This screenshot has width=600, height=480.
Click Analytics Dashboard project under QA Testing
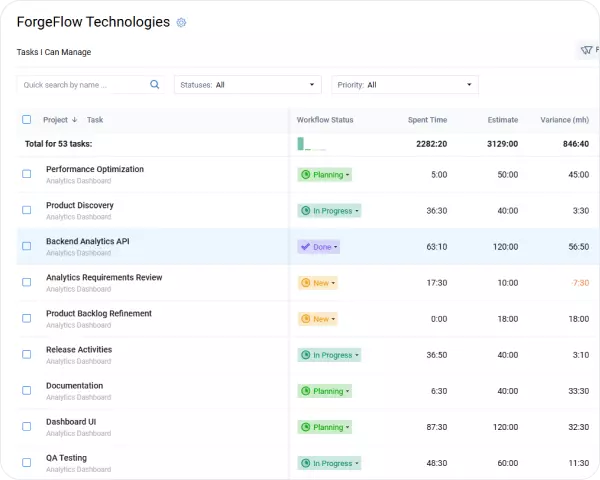pyautogui.click(x=78, y=469)
